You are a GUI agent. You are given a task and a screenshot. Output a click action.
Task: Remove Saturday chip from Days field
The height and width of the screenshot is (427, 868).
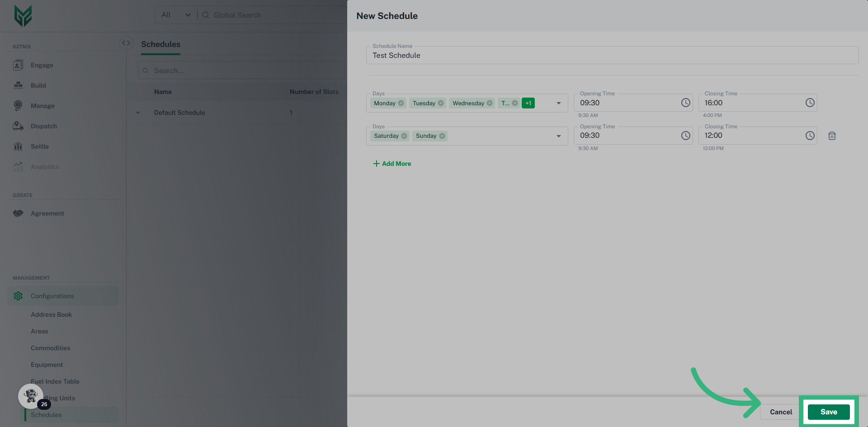pos(404,136)
